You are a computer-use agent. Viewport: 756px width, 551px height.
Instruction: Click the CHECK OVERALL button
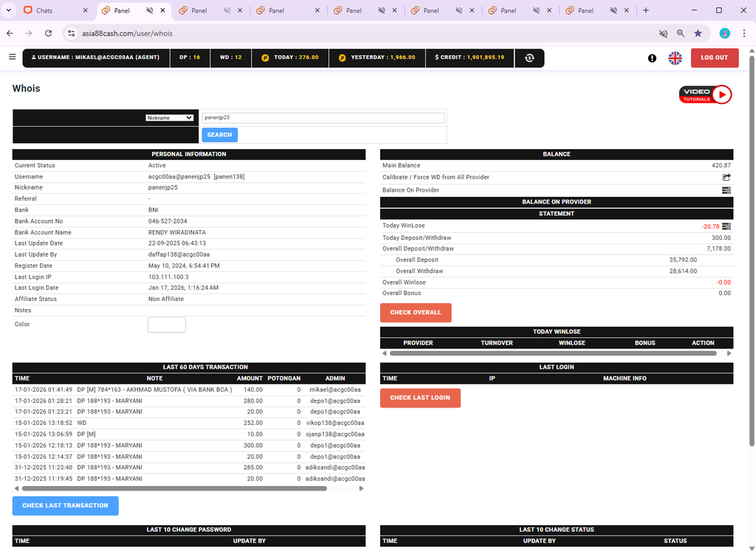(415, 313)
